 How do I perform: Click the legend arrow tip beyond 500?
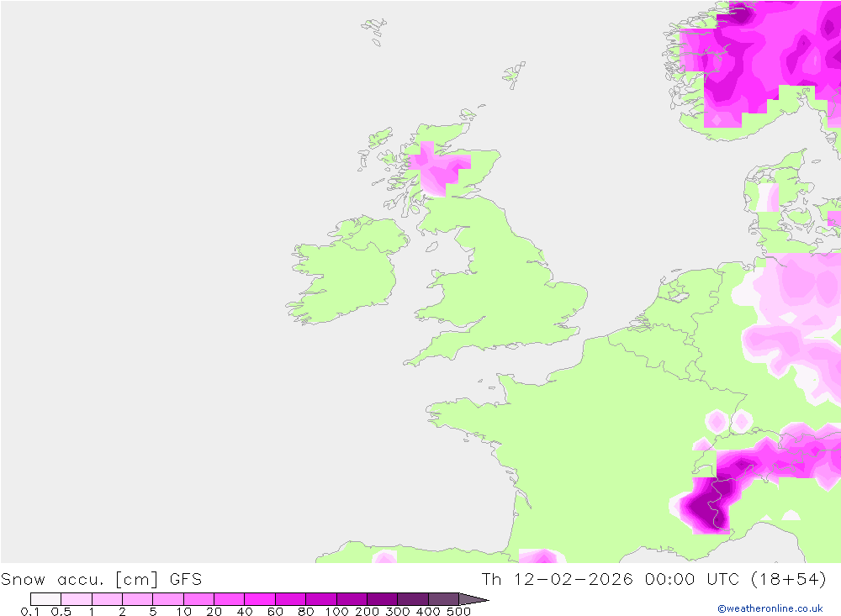coord(473,599)
